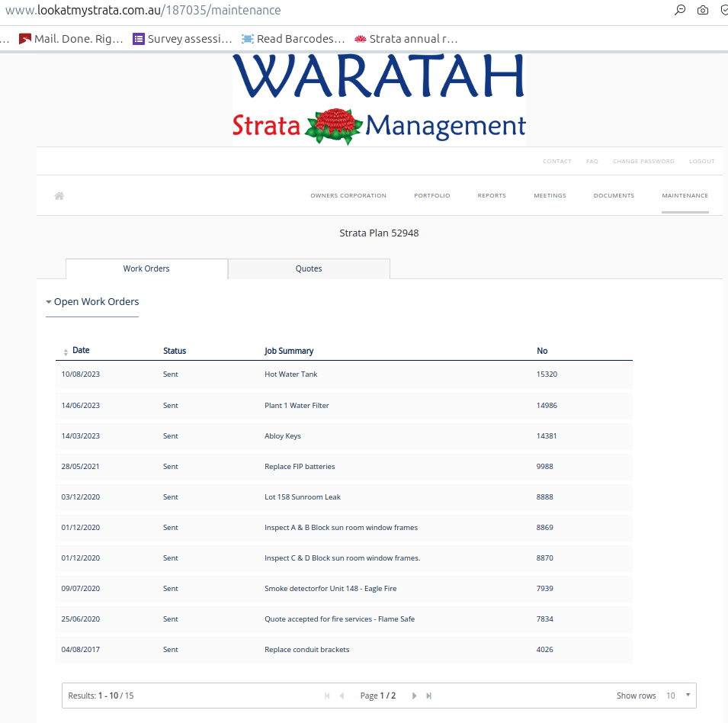Click work order number 8869

544,528
